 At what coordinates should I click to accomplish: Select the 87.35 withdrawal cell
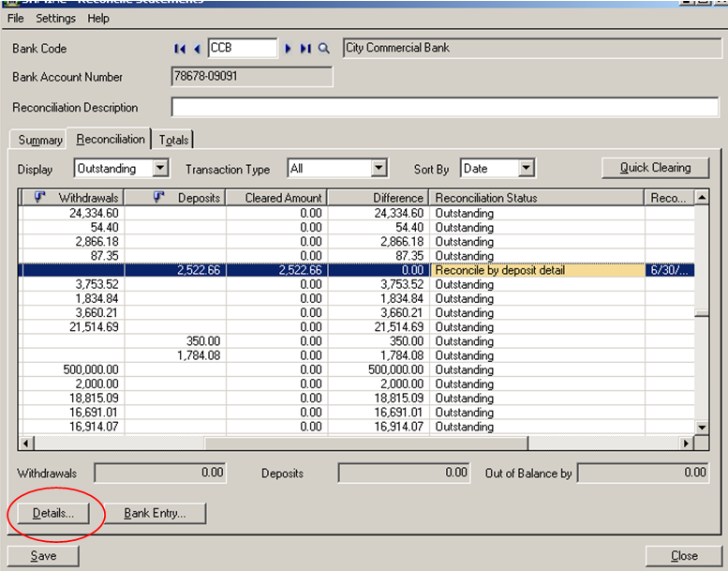(73, 256)
